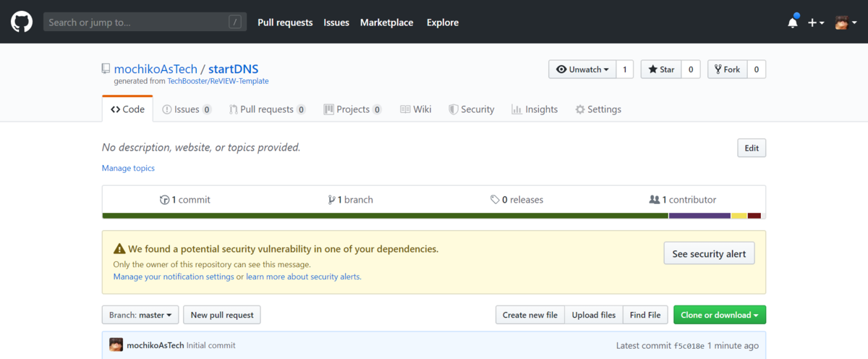This screenshot has height=359, width=868.
Task: Click the people icon next to 1 contributor
Action: (655, 200)
